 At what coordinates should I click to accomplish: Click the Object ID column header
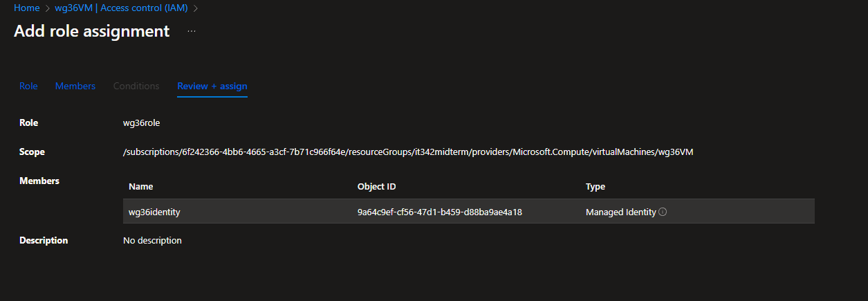tap(376, 187)
